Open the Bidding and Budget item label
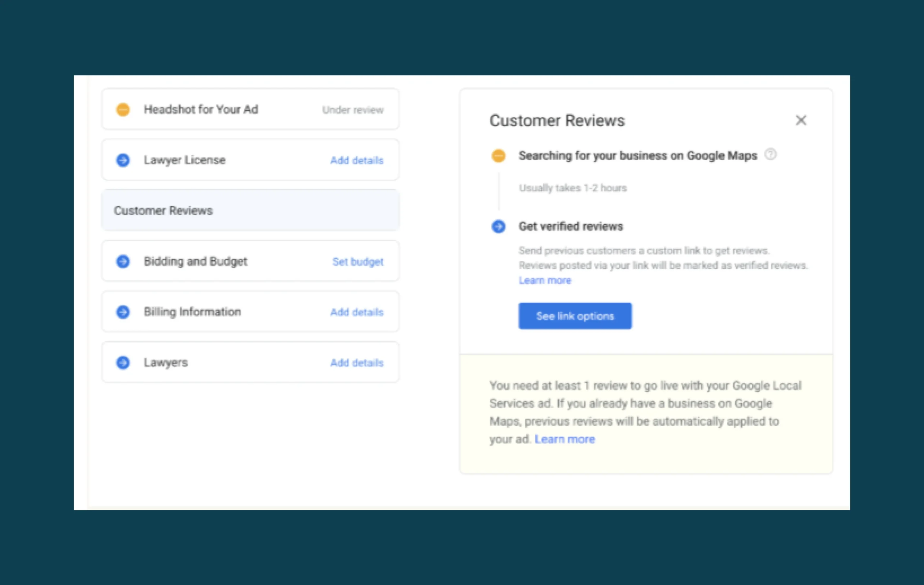 (x=195, y=261)
